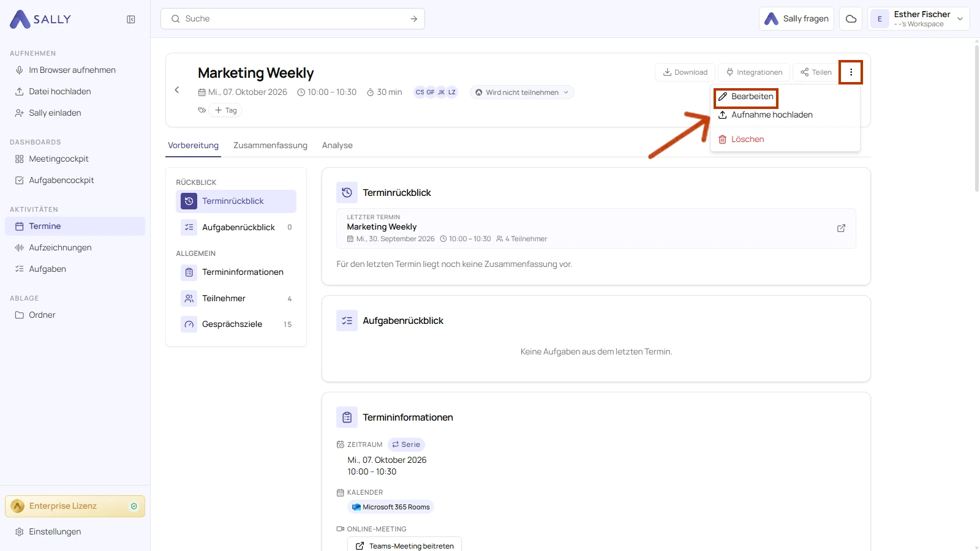980x551 pixels.
Task: Click the SALLY logo
Action: click(40, 20)
